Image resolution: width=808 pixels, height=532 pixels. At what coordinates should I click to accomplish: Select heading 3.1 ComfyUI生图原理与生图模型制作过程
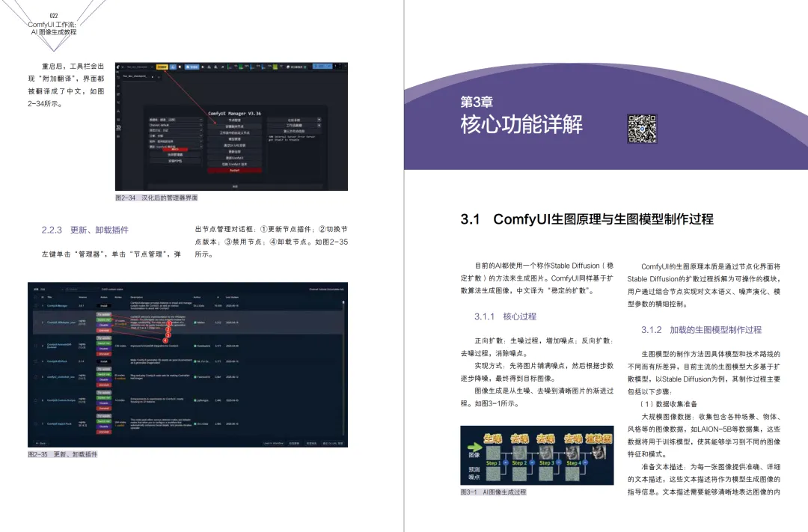587,219
